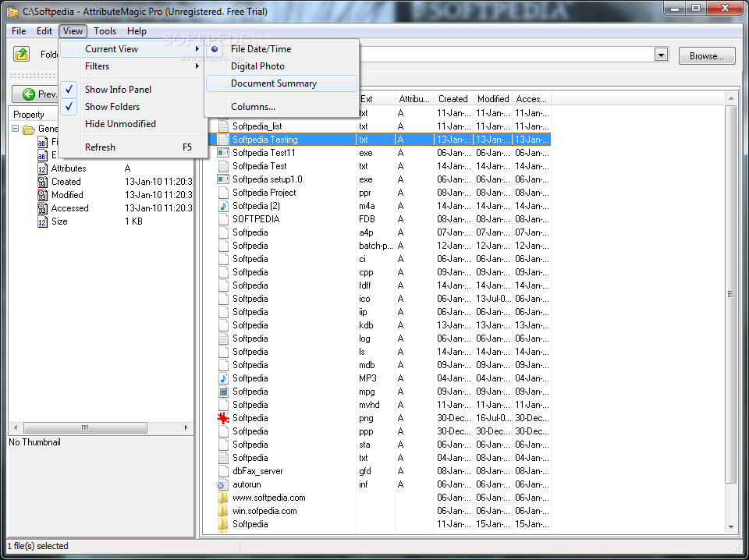Image resolution: width=749 pixels, height=560 pixels.
Task: Select the Softpedia Test txt row
Action: (384, 166)
